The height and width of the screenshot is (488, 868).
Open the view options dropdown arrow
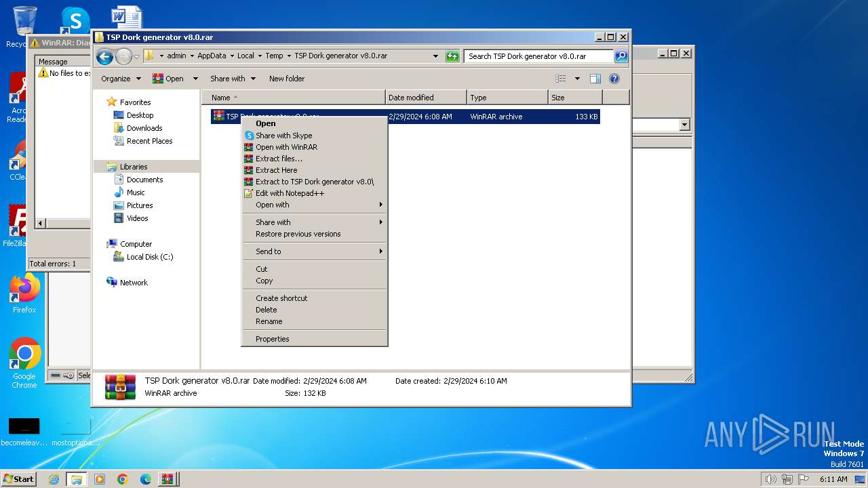[577, 79]
